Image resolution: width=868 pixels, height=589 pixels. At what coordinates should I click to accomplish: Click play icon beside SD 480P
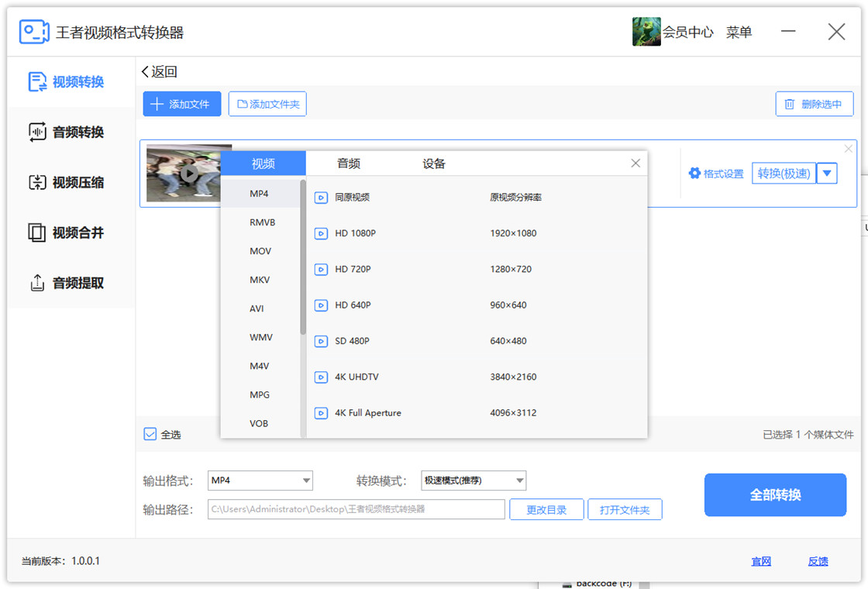click(x=321, y=342)
